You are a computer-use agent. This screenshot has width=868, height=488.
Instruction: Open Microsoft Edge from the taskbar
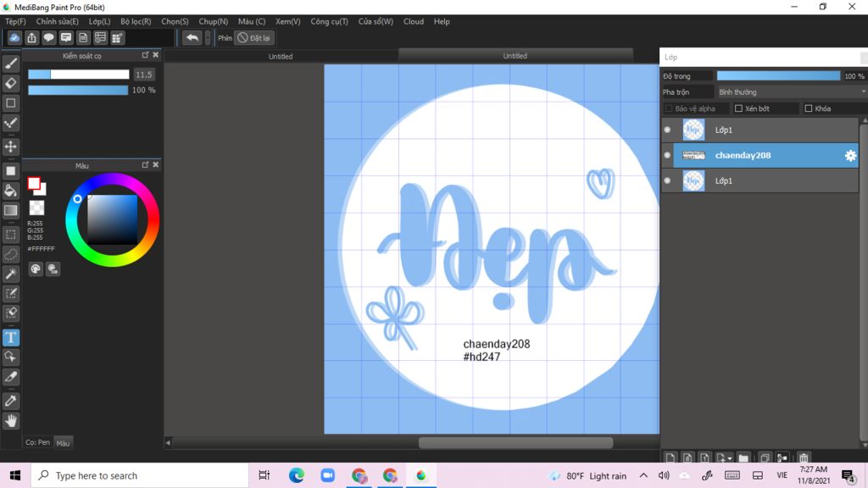coord(297,475)
